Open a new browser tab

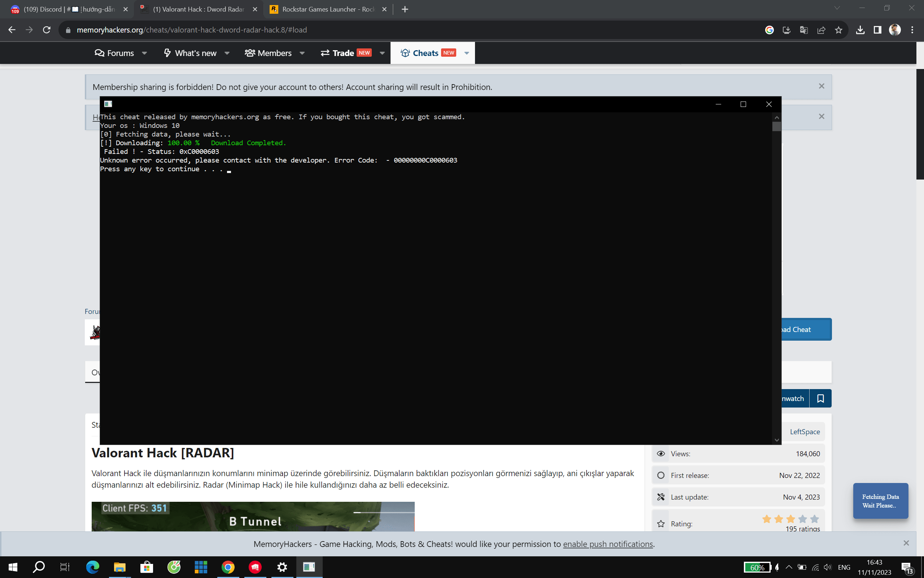405,9
